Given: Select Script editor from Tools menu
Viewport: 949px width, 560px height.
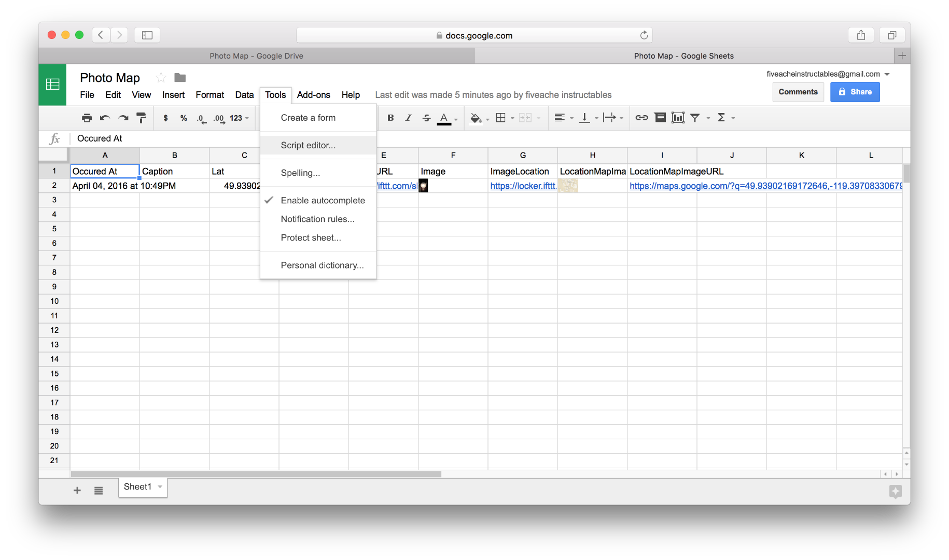Looking at the screenshot, I should 308,145.
